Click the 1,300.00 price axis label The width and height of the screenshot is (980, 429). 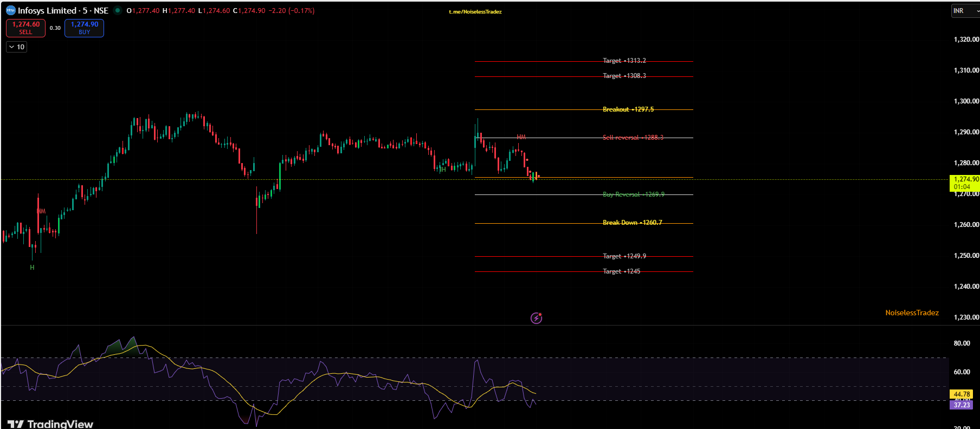(x=966, y=101)
